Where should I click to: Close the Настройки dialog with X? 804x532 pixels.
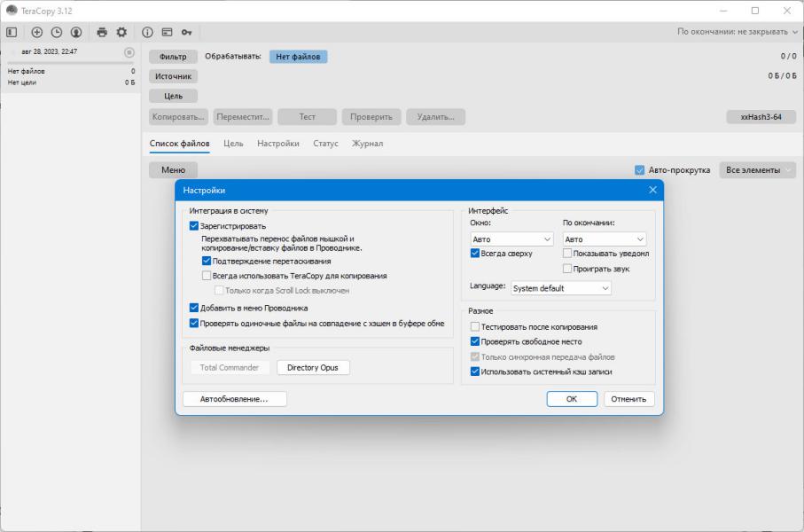652,190
